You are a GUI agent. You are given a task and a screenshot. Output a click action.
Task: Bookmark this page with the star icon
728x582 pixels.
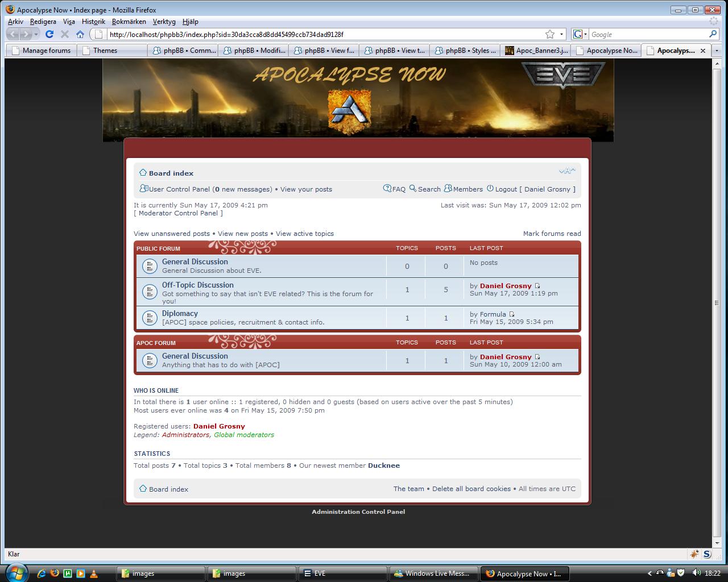click(x=550, y=34)
